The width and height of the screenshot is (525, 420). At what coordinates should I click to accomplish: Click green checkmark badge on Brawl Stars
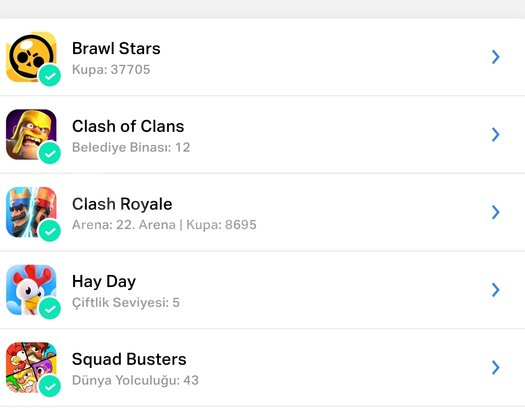tap(50, 75)
